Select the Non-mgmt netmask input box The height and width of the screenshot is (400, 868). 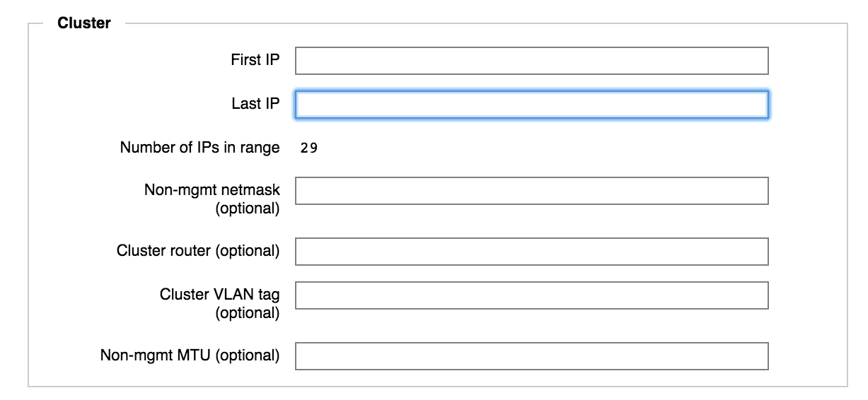[531, 191]
